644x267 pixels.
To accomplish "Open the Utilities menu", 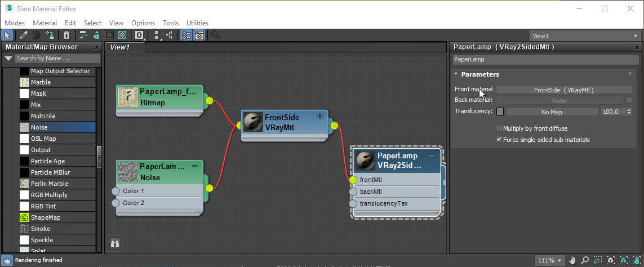I will point(197,23).
